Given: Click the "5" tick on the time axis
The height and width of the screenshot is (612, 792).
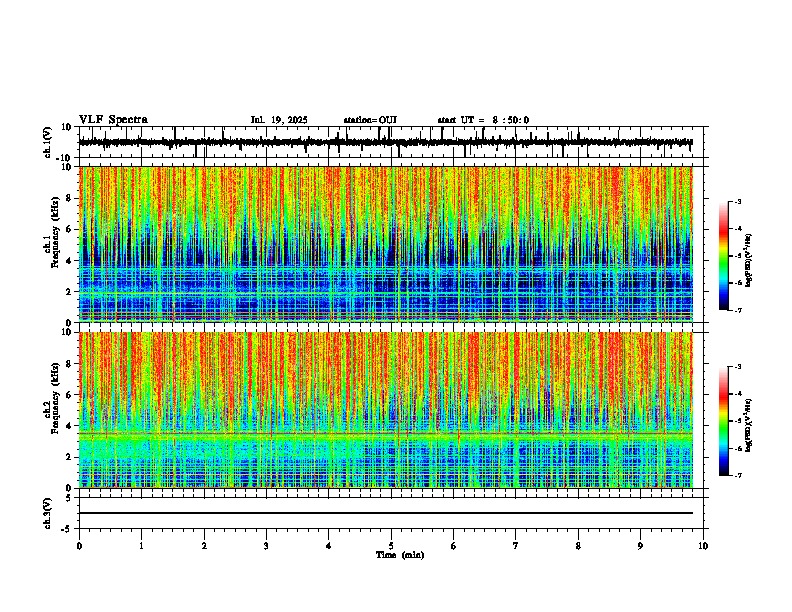Looking at the screenshot, I should [x=391, y=546].
